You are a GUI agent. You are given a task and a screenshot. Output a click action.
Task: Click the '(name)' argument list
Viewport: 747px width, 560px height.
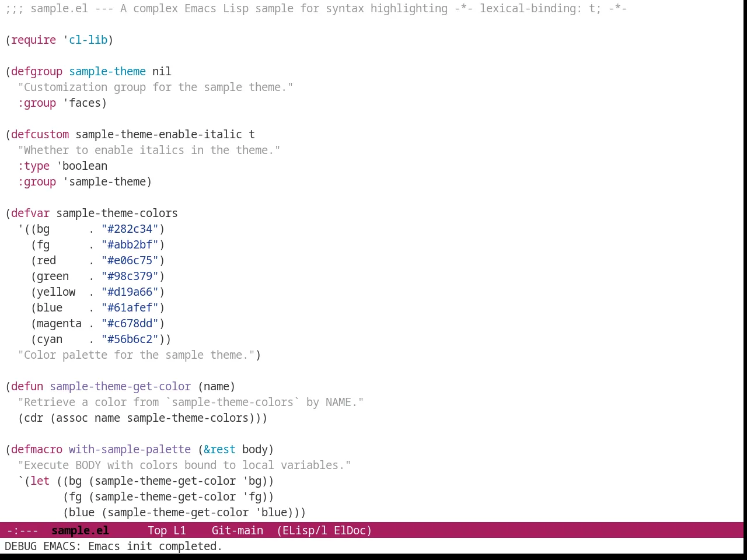pyautogui.click(x=217, y=386)
